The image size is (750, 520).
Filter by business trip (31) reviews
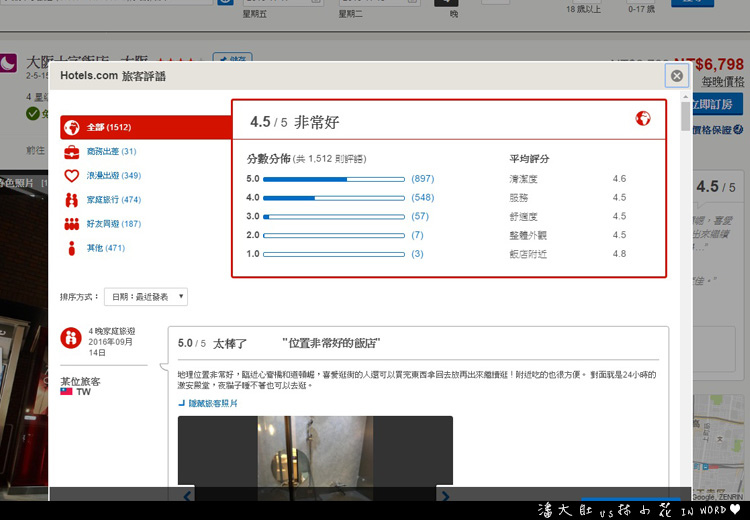click(111, 152)
